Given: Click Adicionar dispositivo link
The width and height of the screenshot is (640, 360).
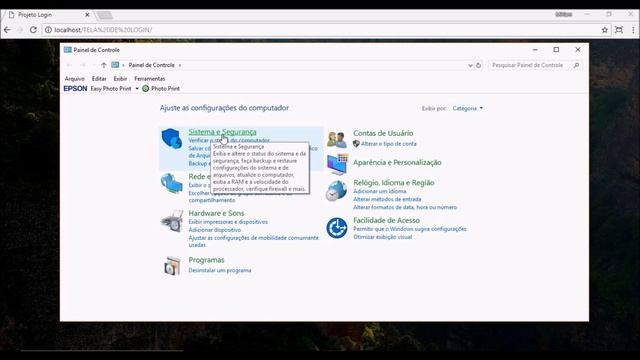Looking at the screenshot, I should pos(214,230).
